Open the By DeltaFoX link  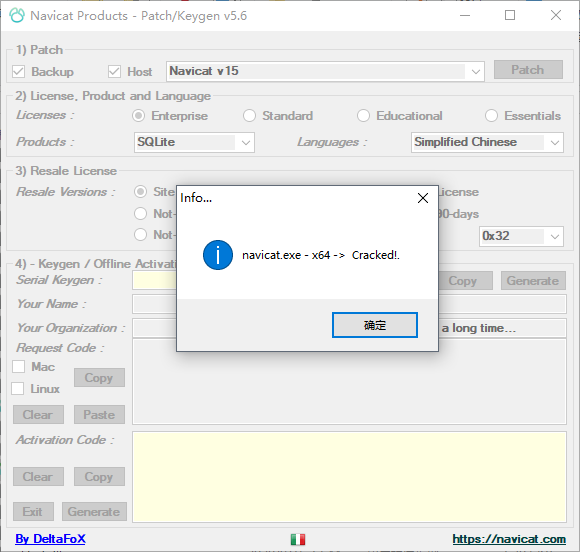50,539
